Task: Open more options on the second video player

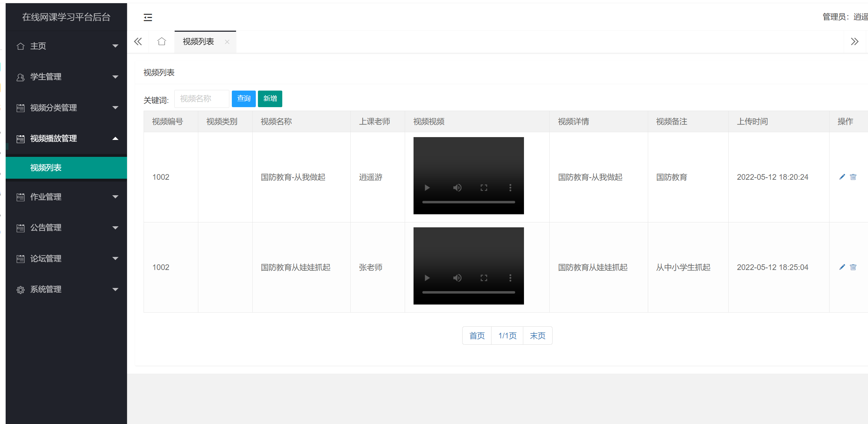Action: click(510, 278)
